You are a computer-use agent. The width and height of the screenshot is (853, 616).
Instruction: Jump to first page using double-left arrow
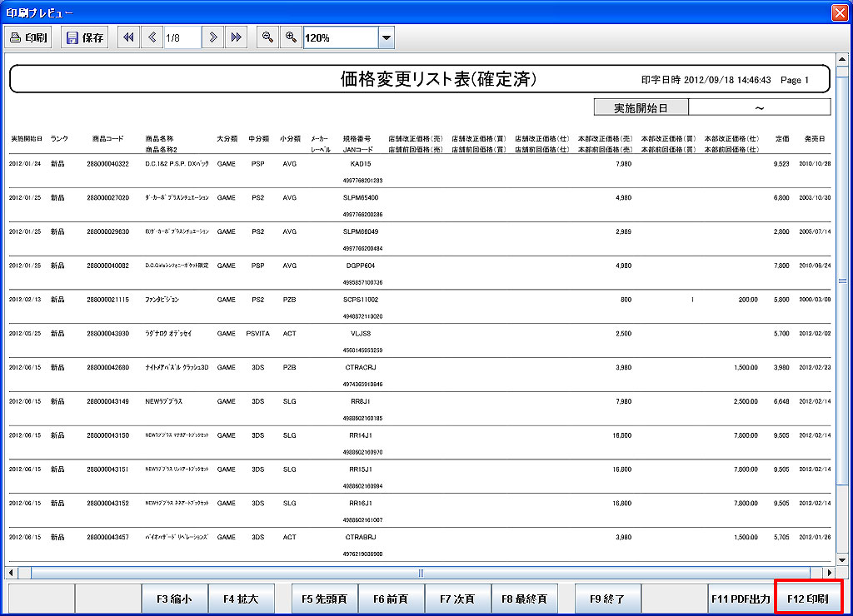(x=128, y=37)
